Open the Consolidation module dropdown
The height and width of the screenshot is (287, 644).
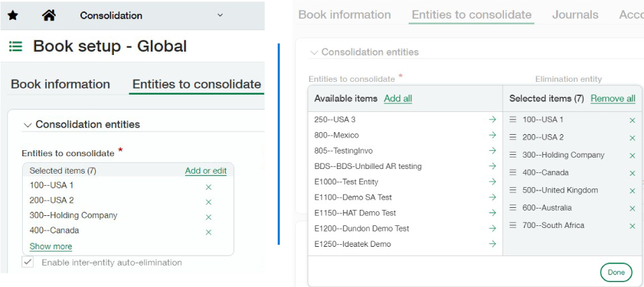pyautogui.click(x=220, y=15)
